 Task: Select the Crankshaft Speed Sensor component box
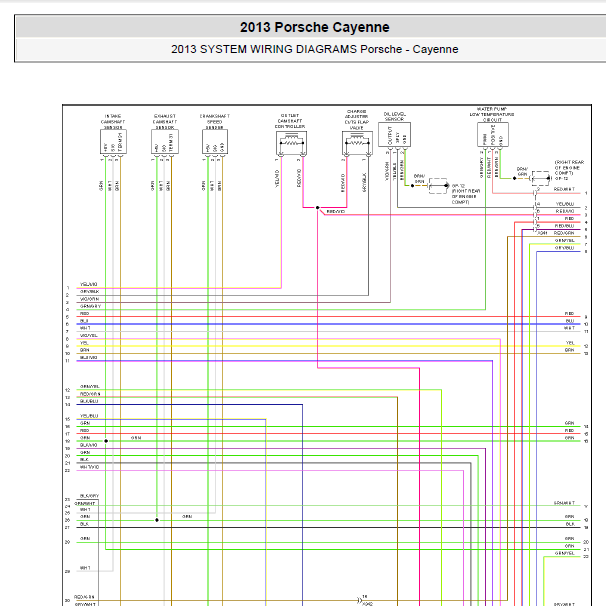(x=215, y=142)
